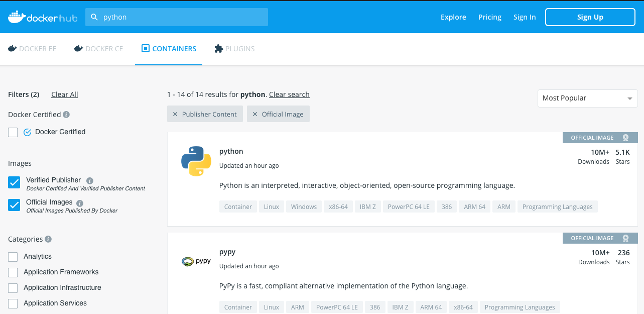Click the Docker CE whale icon
644x314 pixels.
78,48
